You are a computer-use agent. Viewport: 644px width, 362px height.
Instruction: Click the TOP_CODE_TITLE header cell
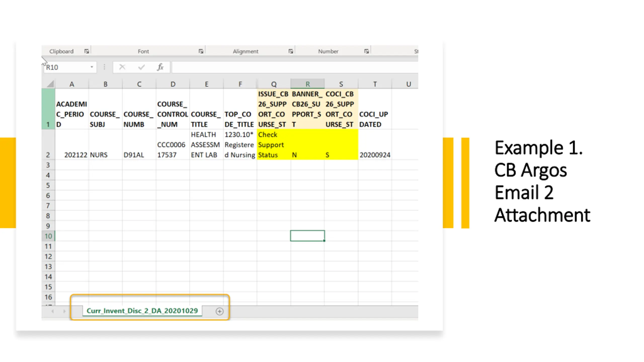coord(240,109)
